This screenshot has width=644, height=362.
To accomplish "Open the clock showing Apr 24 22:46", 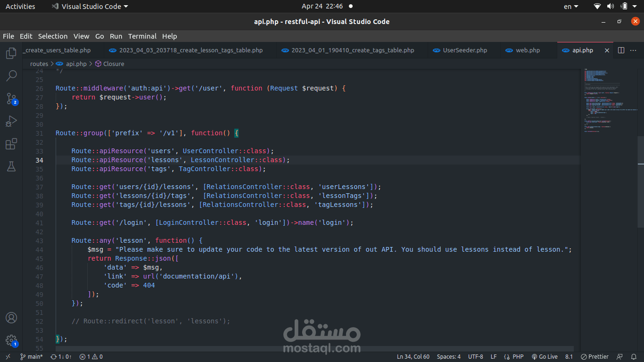I will tap(322, 7).
